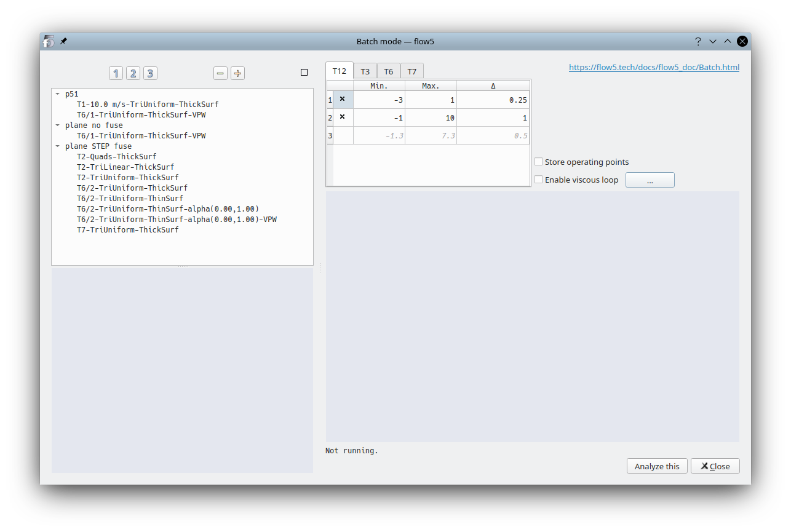Click the Min. value -3 cell

pyautogui.click(x=379, y=100)
